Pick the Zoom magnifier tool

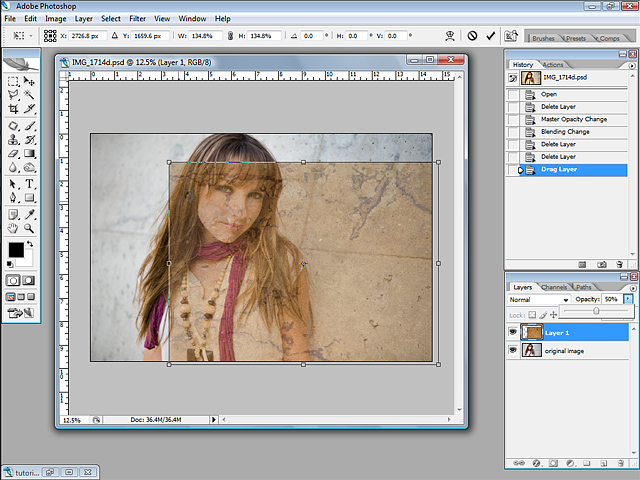point(30,228)
